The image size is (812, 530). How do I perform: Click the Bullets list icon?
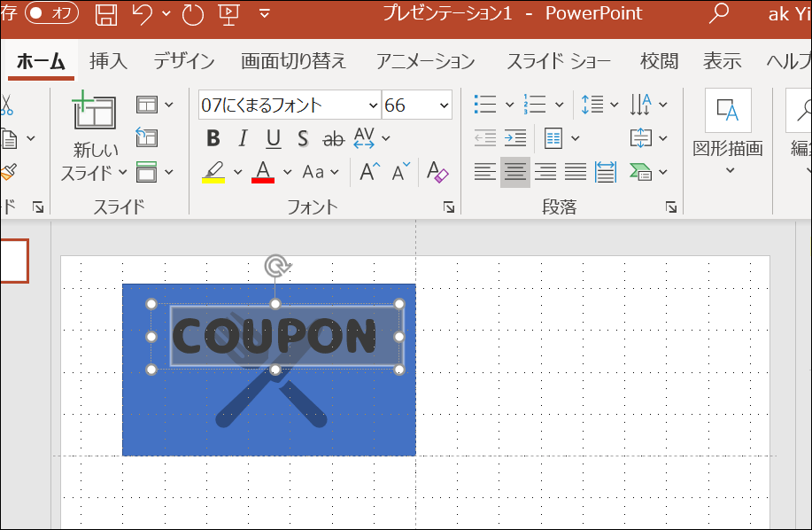click(x=485, y=104)
